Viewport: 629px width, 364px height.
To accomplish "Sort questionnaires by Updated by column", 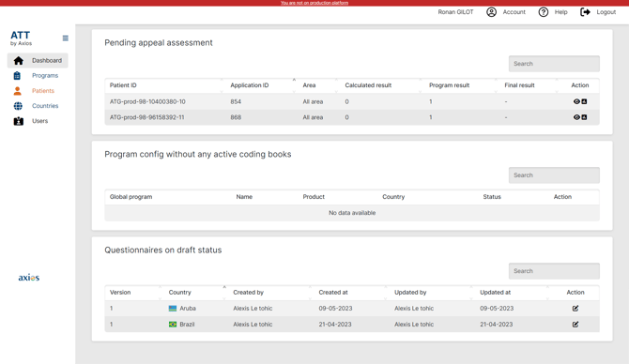I will [410, 293].
